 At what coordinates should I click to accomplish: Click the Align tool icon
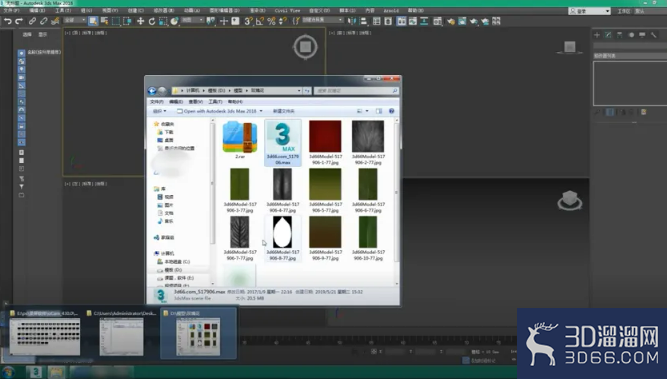[x=363, y=21]
